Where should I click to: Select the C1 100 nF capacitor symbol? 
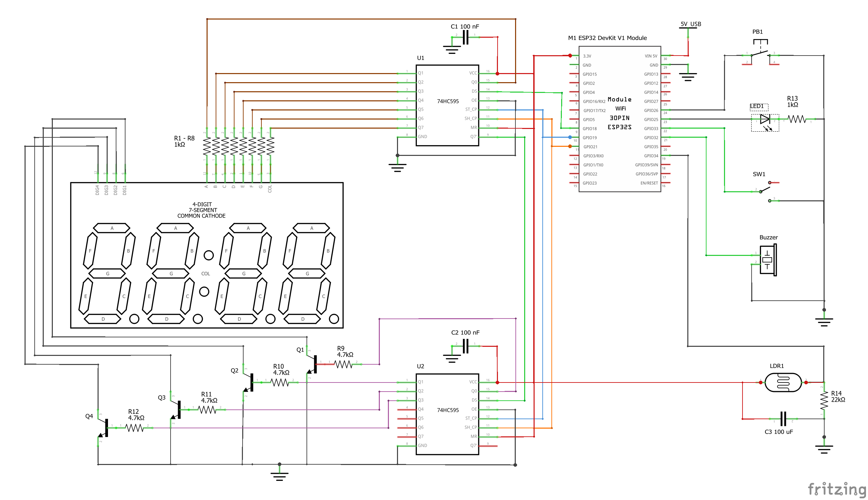(x=466, y=37)
